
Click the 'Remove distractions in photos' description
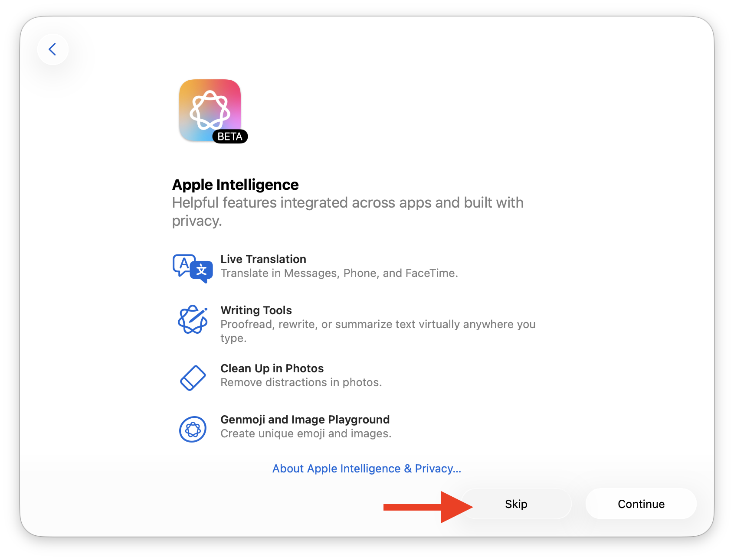[301, 382]
